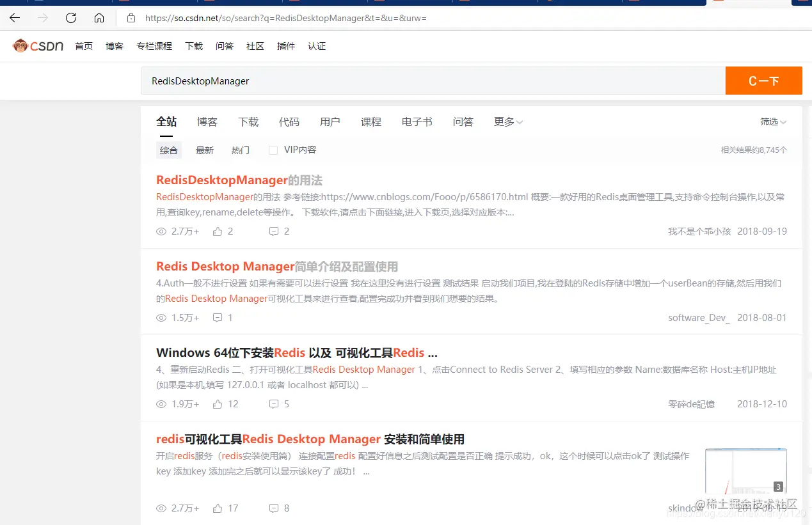Click the date 2018-08-01

click(762, 318)
